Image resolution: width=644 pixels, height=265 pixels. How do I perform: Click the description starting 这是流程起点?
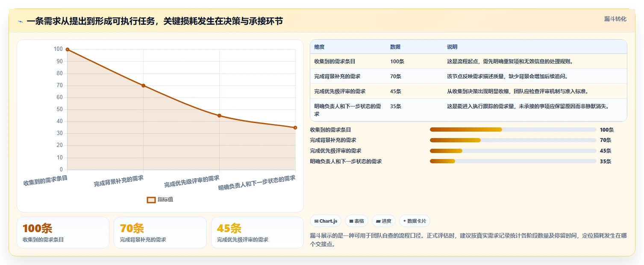coord(510,62)
